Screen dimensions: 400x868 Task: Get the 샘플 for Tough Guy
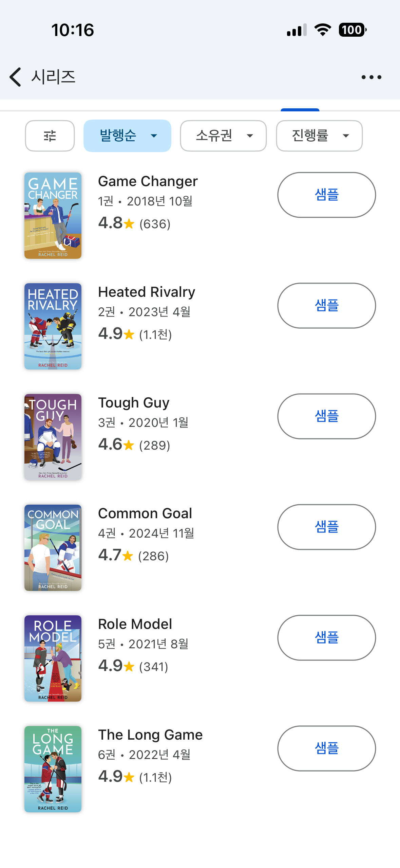[326, 416]
